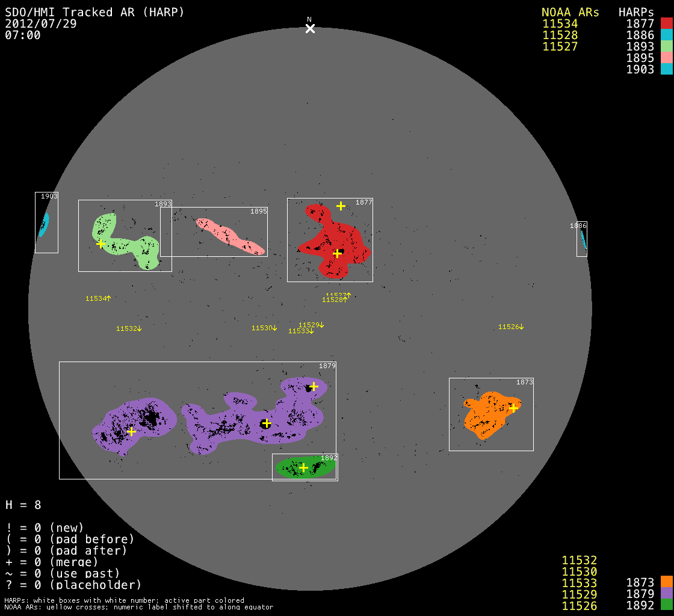The image size is (674, 616).
Task: Click the 'H = 8' counter text
Action: pyautogui.click(x=23, y=505)
